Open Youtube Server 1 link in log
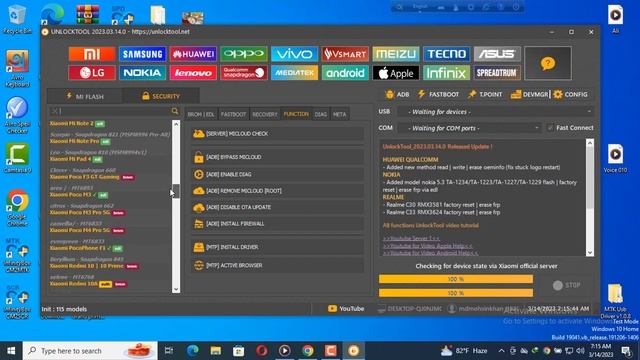 coord(411,238)
